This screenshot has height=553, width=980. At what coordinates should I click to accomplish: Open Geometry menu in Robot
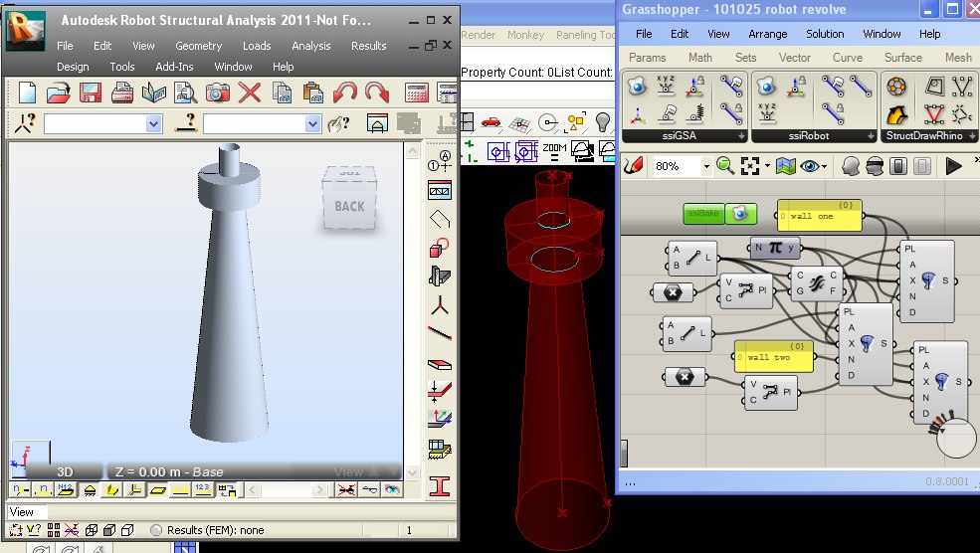click(198, 46)
